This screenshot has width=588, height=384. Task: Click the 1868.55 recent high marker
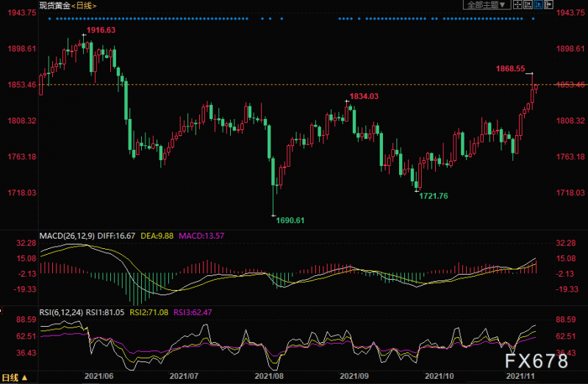[510, 69]
